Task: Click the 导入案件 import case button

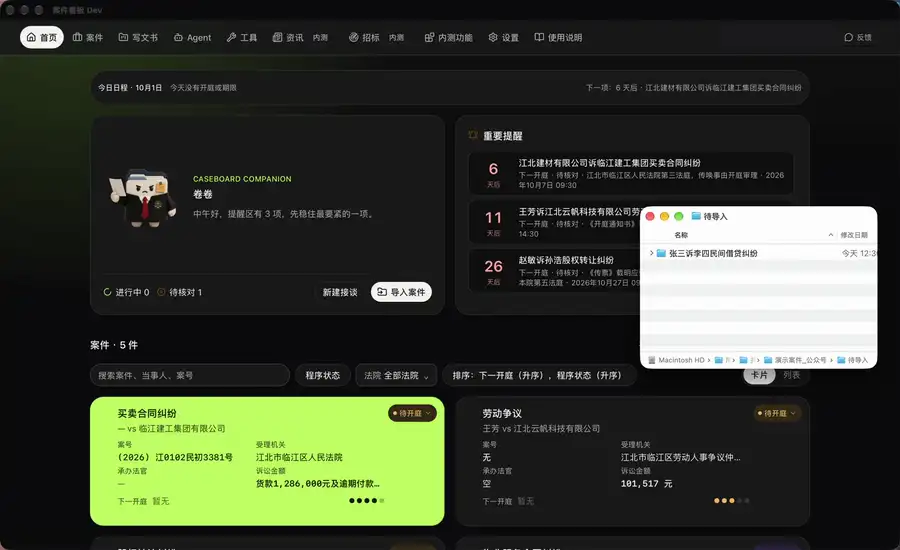Action: click(x=401, y=292)
